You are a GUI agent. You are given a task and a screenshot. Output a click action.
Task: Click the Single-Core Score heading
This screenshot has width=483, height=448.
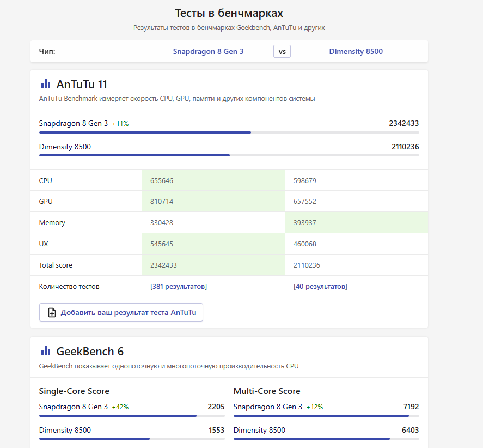pos(74,391)
